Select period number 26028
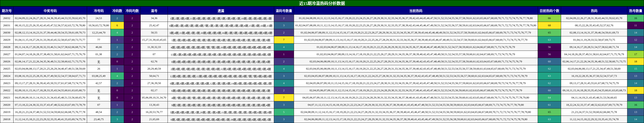Screen dimensions: 644x123 [x=7, y=47]
